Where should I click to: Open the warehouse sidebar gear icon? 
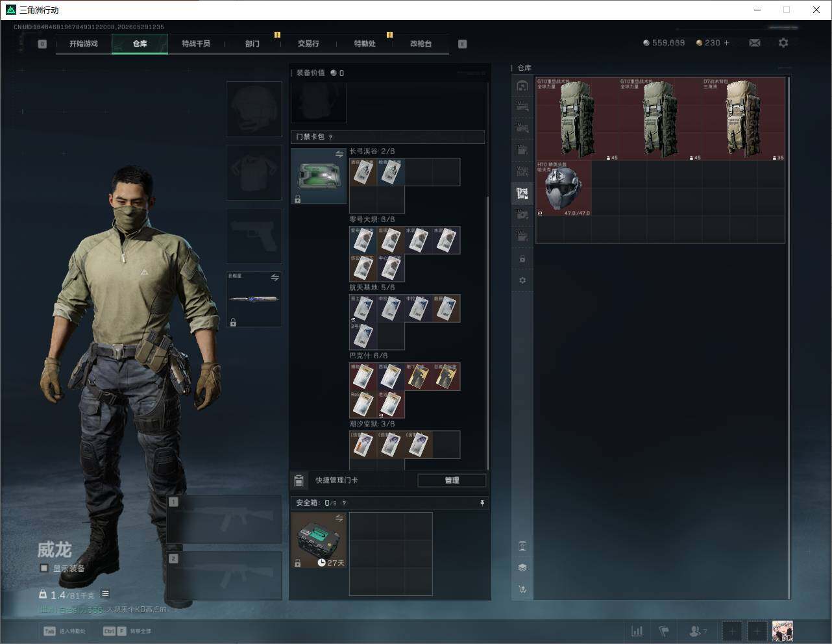click(522, 280)
